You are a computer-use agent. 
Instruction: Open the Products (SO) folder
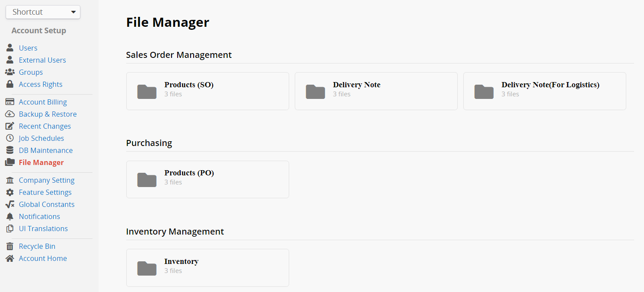207,91
